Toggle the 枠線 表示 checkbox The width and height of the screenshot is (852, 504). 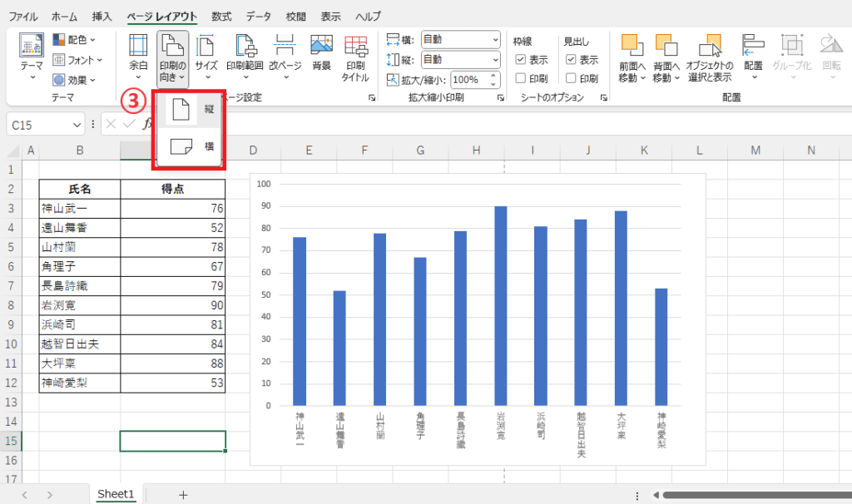(521, 60)
